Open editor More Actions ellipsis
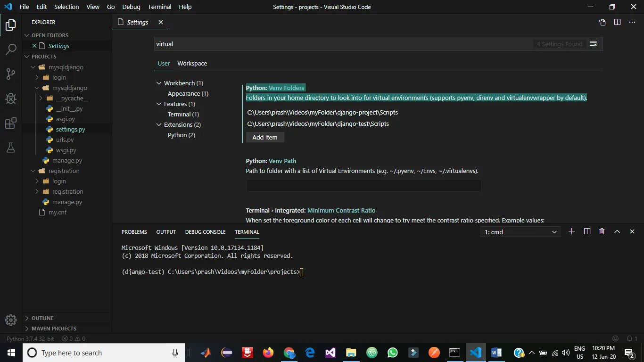Image resolution: width=644 pixels, height=362 pixels. (632, 22)
